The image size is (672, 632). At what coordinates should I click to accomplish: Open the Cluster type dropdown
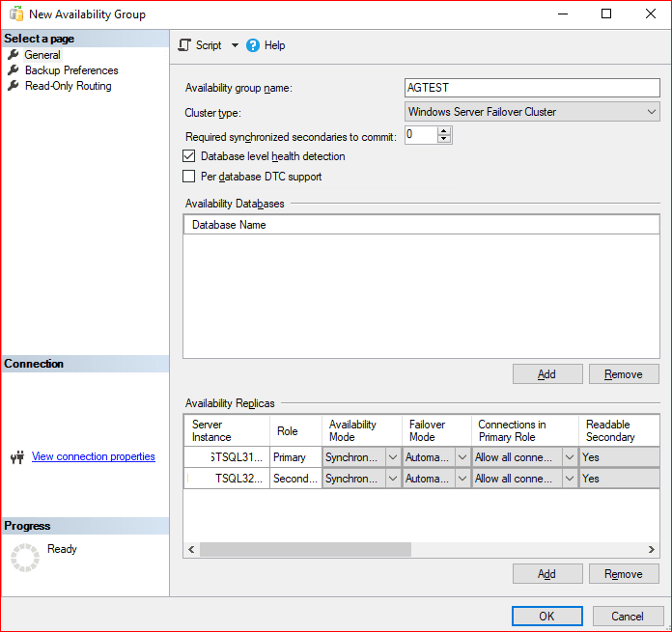652,112
